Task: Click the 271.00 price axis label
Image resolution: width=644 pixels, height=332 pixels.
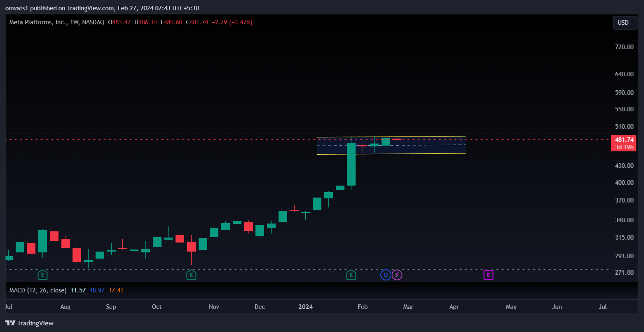Action: tap(624, 273)
